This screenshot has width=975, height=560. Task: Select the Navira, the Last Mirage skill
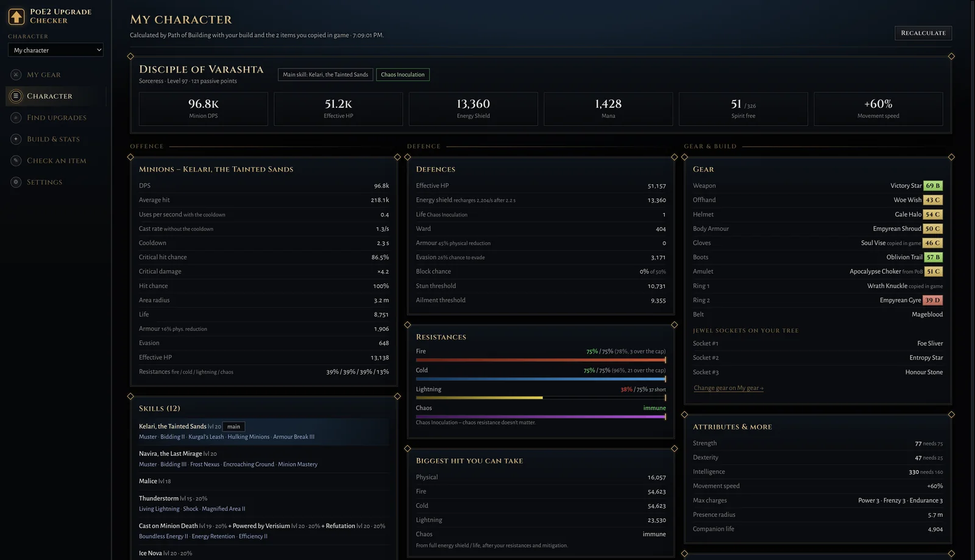tap(263, 458)
